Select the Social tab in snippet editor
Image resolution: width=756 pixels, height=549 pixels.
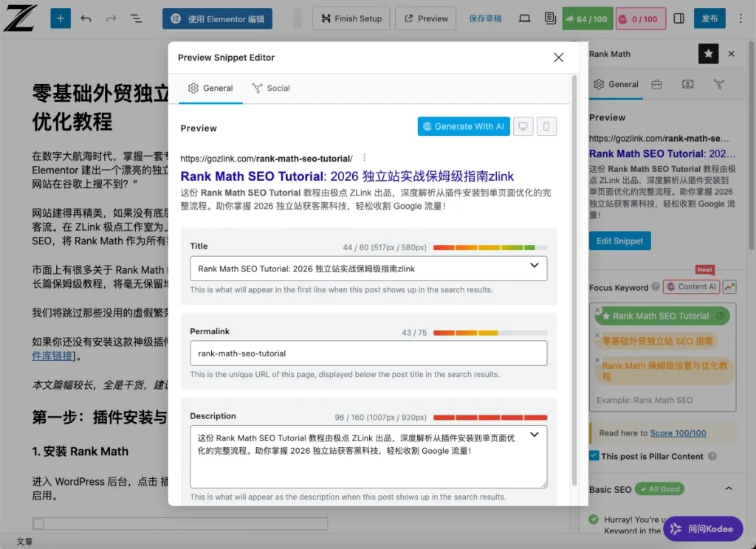coord(271,89)
